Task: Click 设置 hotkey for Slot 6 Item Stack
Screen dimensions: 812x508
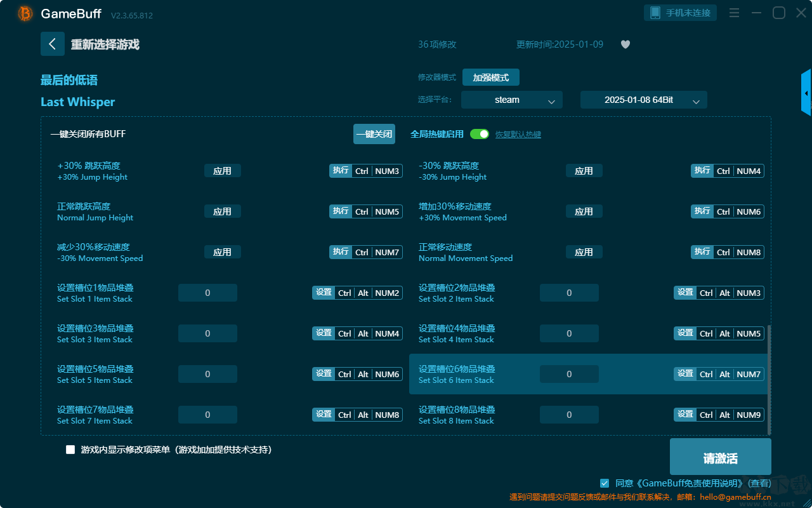Action: point(685,374)
